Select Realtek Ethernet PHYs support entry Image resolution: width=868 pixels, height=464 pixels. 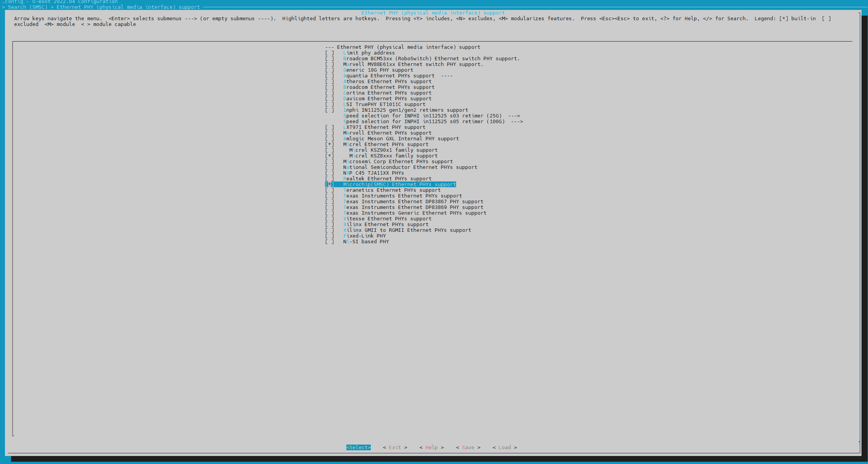[387, 178]
